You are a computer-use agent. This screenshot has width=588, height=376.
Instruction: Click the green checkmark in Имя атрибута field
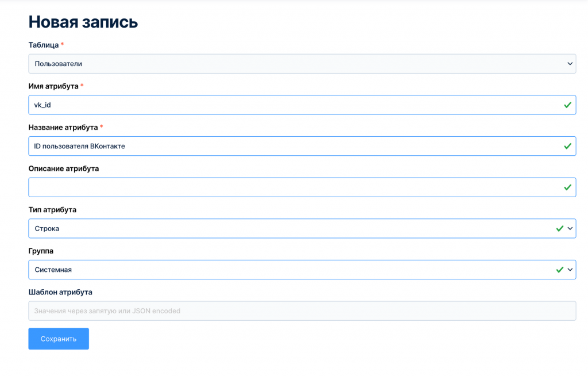pyautogui.click(x=568, y=105)
